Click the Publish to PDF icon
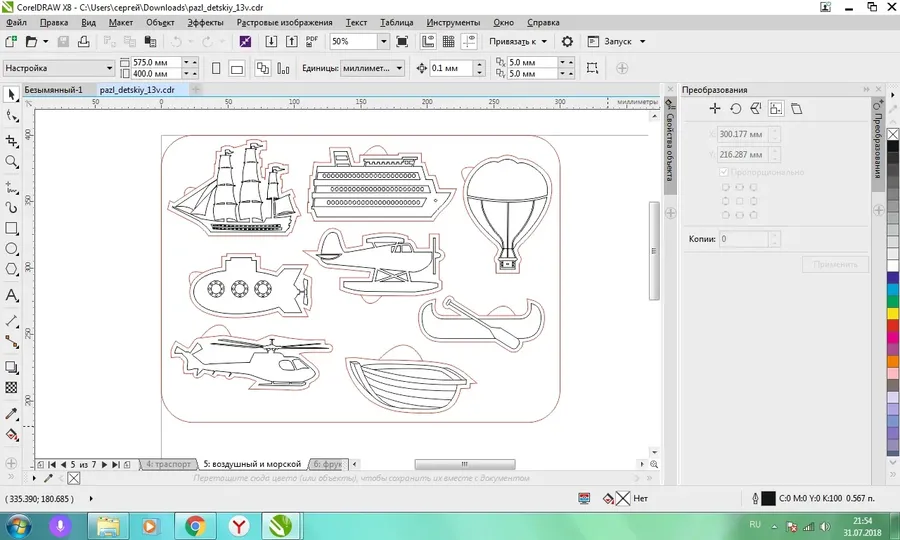 pos(312,41)
